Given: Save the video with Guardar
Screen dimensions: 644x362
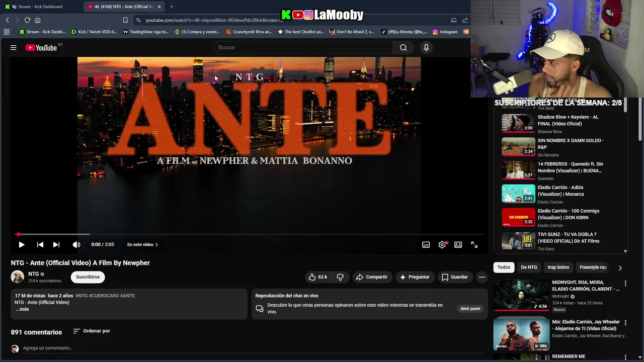Looking at the screenshot, I should [454, 277].
